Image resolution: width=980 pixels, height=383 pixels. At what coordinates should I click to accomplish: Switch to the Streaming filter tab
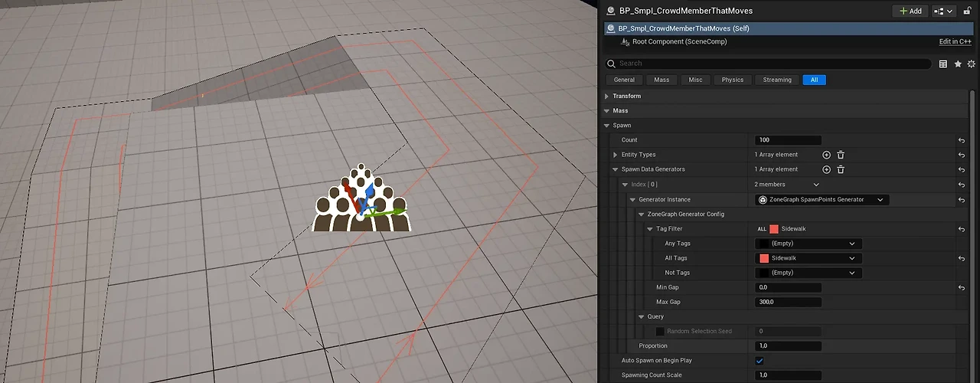pyautogui.click(x=777, y=80)
